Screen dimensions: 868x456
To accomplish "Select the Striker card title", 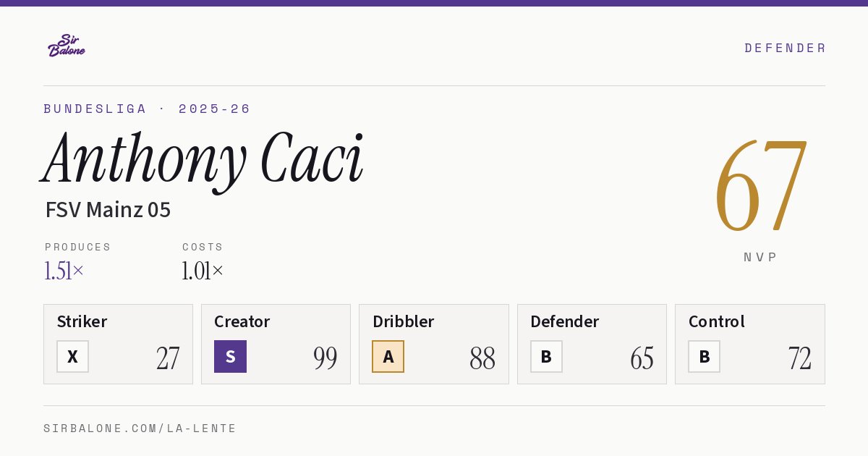I will (82, 321).
